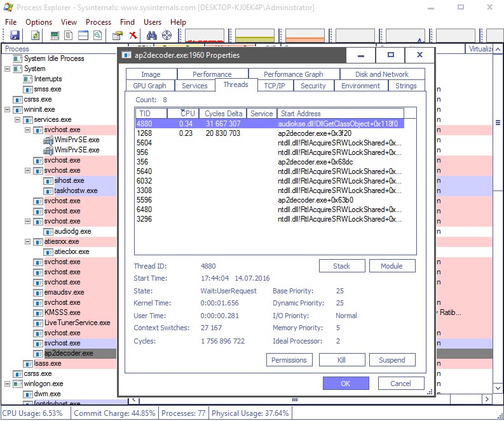Select taskhostw.exe process
Viewport: 504px width, 421px height.
click(76, 190)
